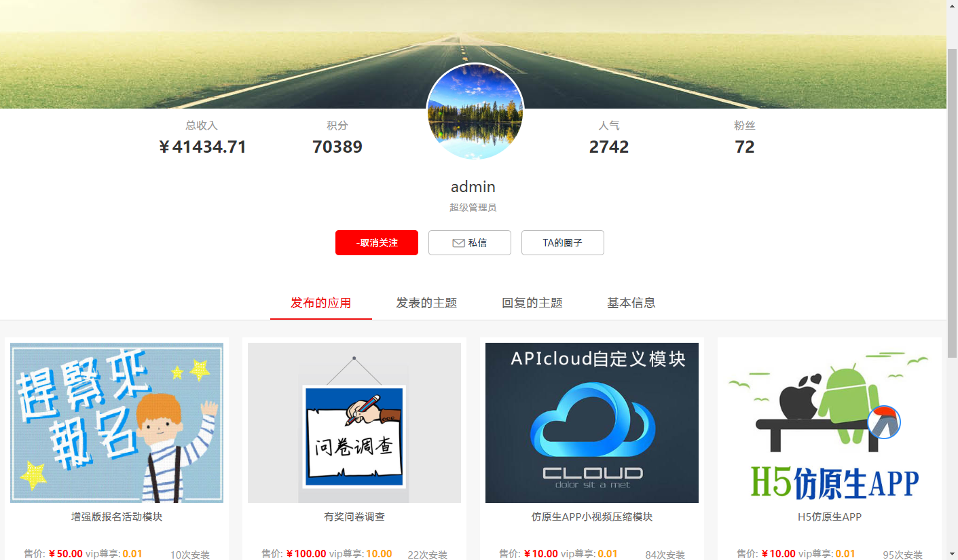Viewport: 958px width, 560px height.
Task: Click the 95次安装 install count
Action: point(903,555)
